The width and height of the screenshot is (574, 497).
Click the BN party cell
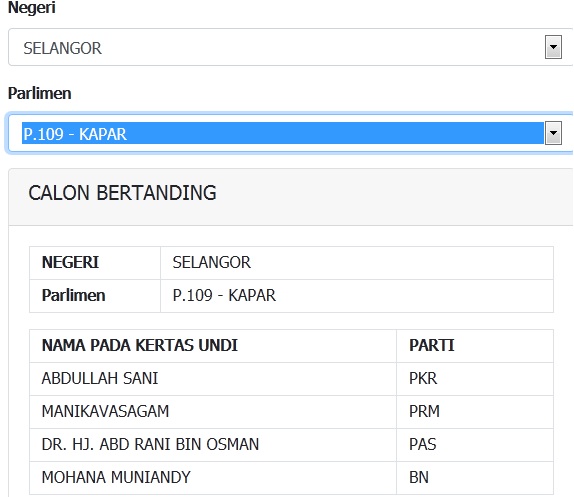(x=475, y=478)
